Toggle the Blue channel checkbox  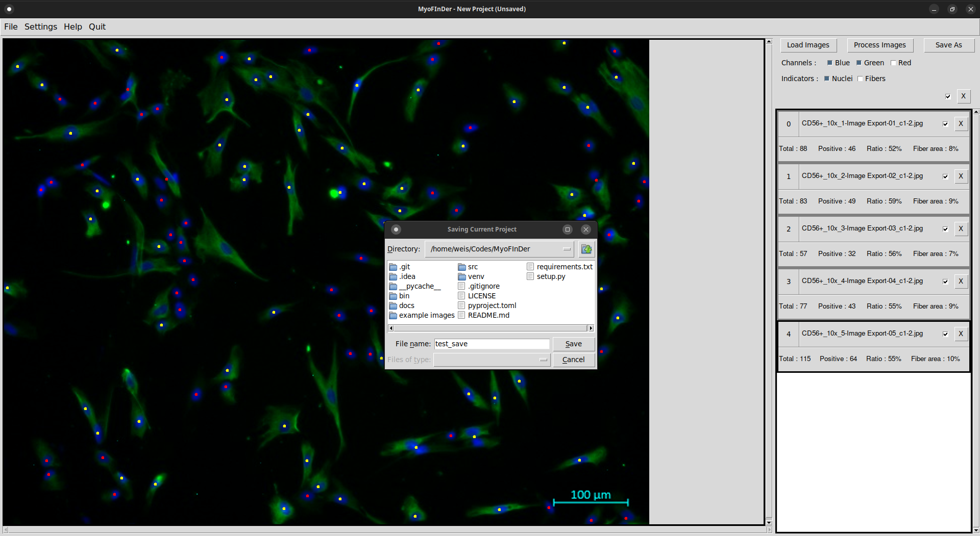(830, 63)
